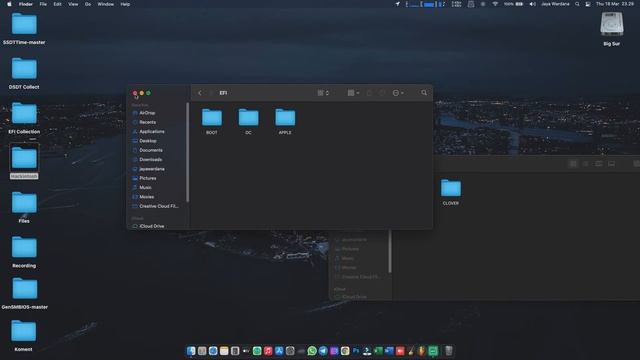The width and height of the screenshot is (640, 360).
Task: Open Spotlight search from menu bar
Action: point(577,4)
